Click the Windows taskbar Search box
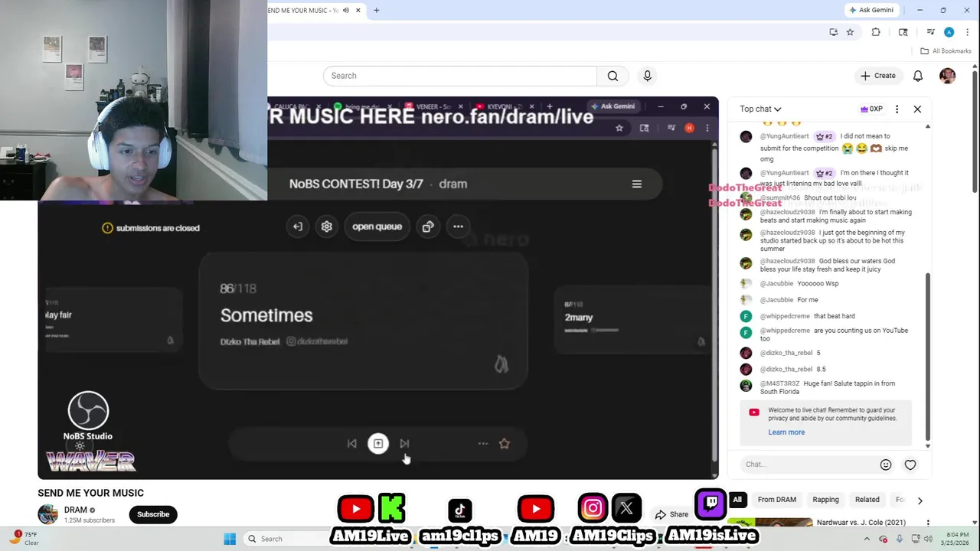 coord(285,539)
